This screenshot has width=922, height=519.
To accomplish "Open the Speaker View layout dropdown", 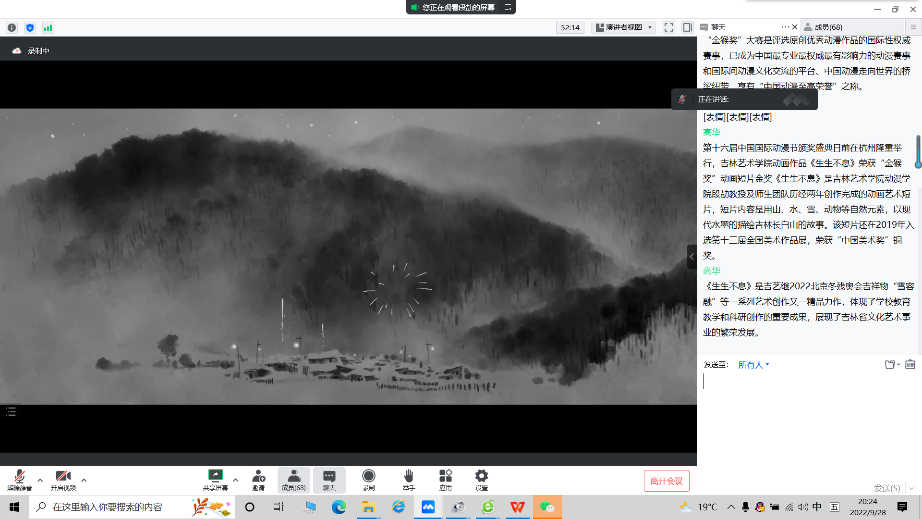I will point(624,27).
